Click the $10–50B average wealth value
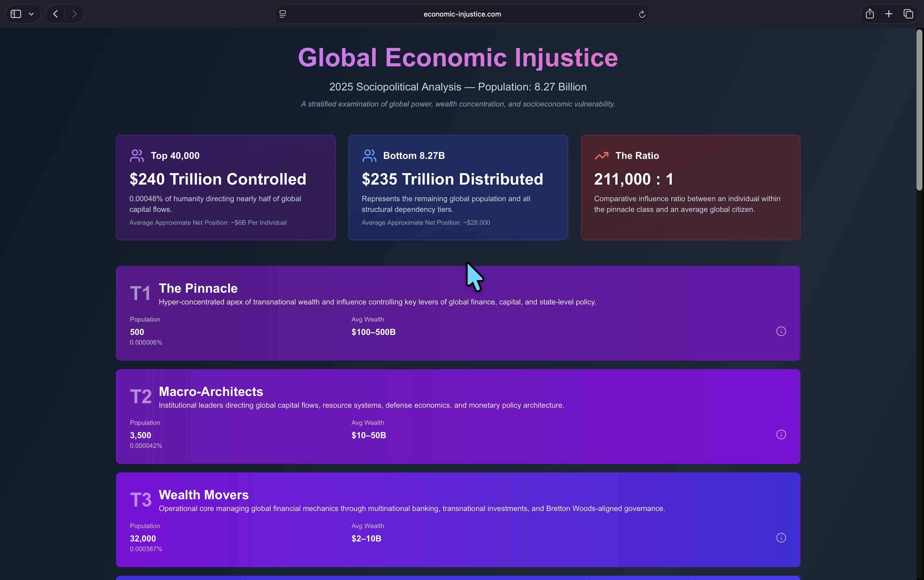Viewport: 924px width, 580px height. coord(369,435)
